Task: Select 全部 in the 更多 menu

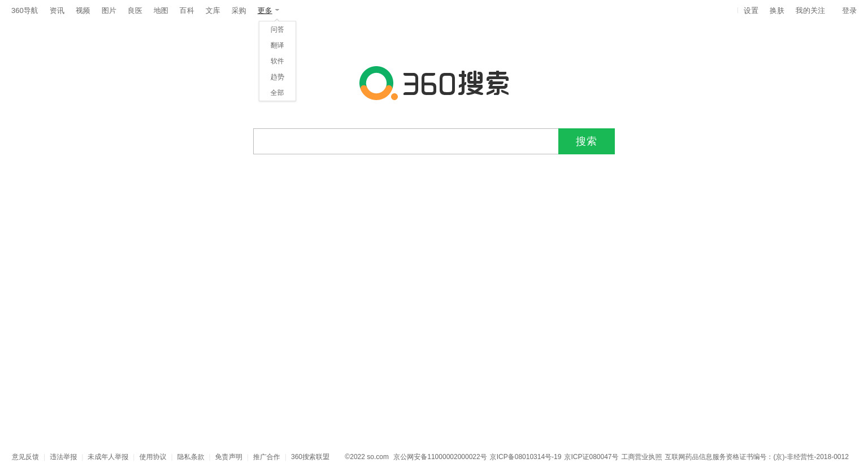Action: coord(277,93)
